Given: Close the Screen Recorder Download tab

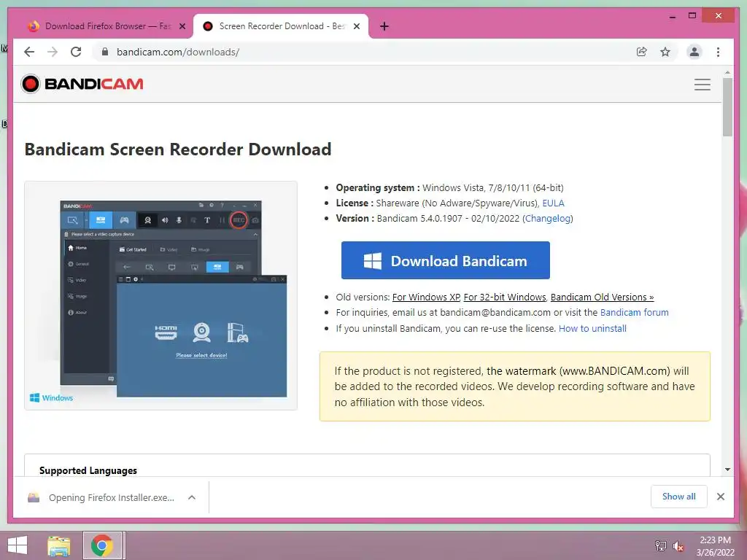Looking at the screenshot, I should click(356, 26).
